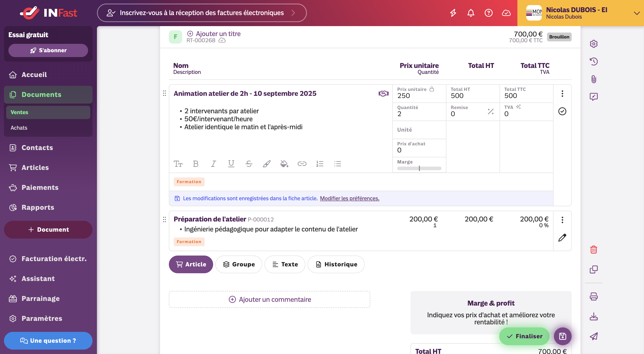This screenshot has height=354, width=644.
Task: Expand the Nicolas DUBOIS account dropdown
Action: coord(636,13)
